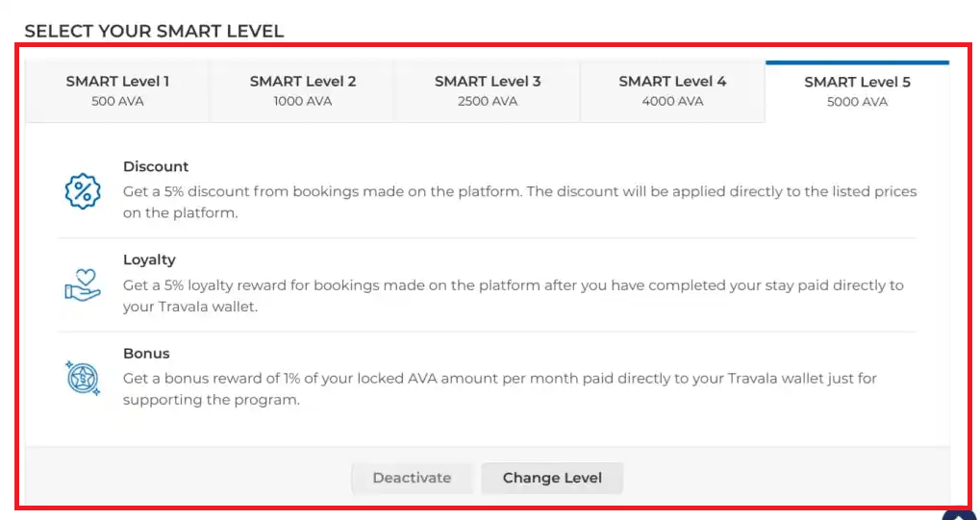980x520 pixels.
Task: Select the SMART Level 2 tab
Action: (303, 91)
